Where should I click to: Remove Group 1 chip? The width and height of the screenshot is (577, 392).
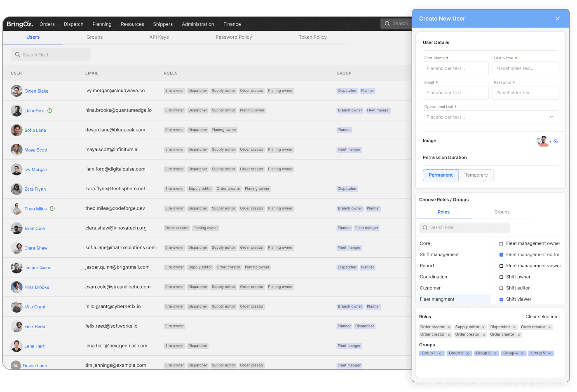(x=440, y=353)
